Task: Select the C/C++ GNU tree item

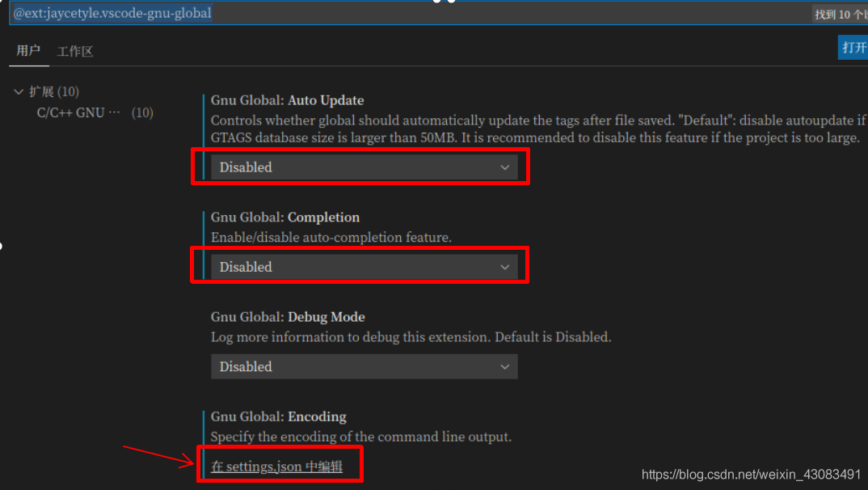Action: coord(78,113)
